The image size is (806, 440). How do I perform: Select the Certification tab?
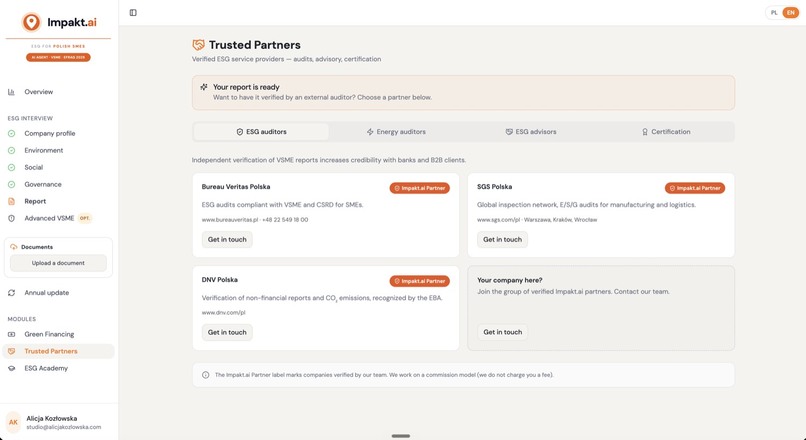pos(666,132)
